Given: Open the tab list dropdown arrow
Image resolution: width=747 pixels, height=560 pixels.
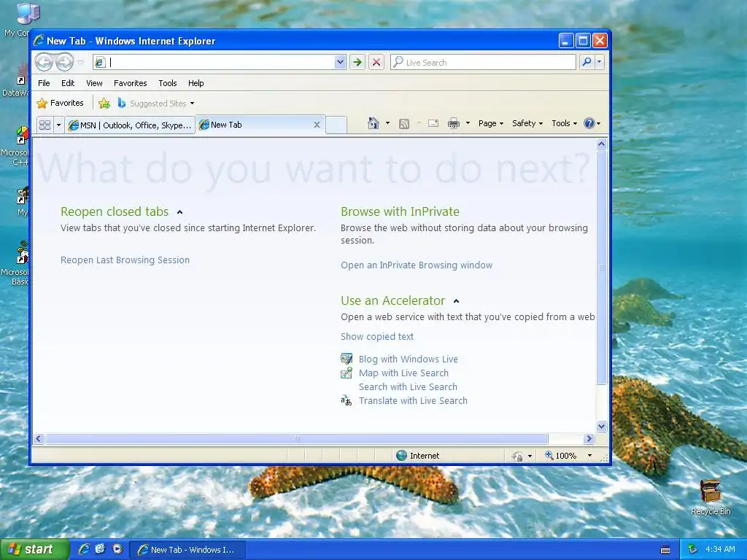Looking at the screenshot, I should coord(58,125).
